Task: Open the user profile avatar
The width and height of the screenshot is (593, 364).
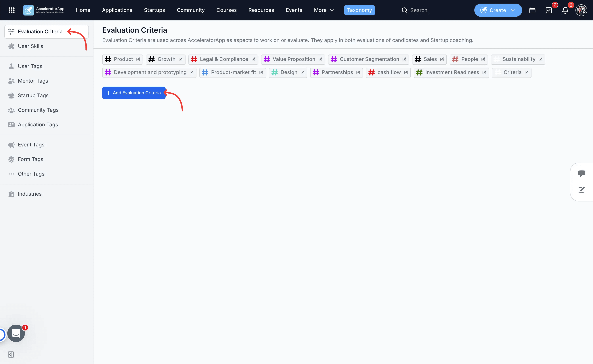Action: pos(581,10)
